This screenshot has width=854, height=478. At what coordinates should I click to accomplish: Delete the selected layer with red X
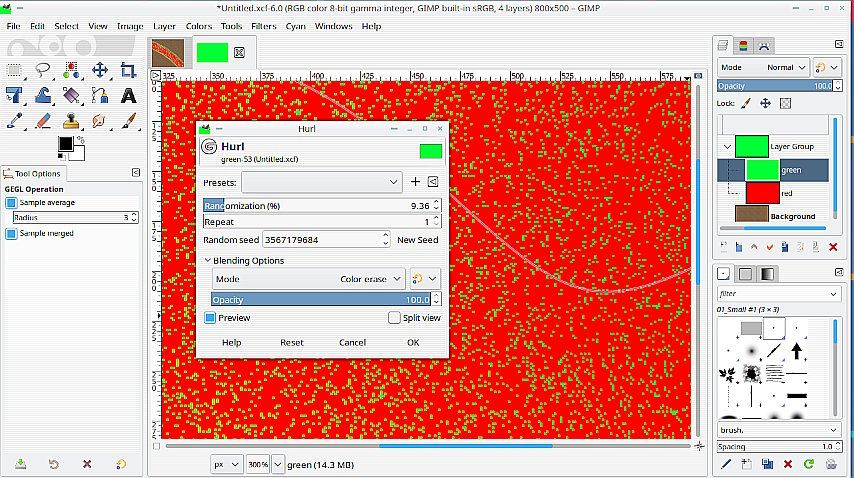click(833, 247)
